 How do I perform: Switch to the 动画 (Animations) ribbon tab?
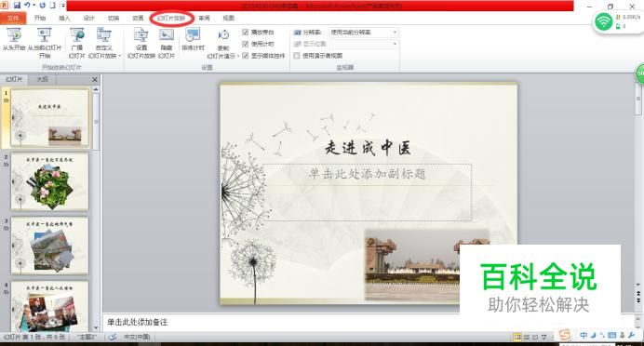coord(138,18)
